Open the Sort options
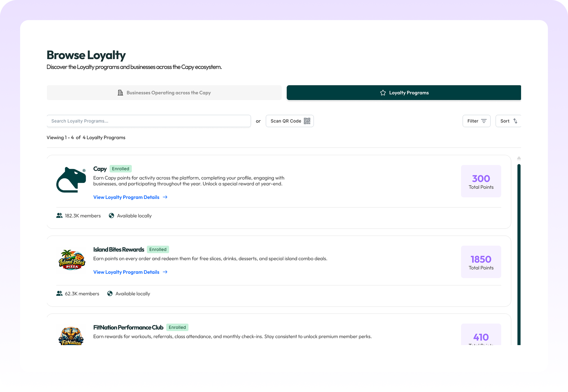 coord(508,121)
